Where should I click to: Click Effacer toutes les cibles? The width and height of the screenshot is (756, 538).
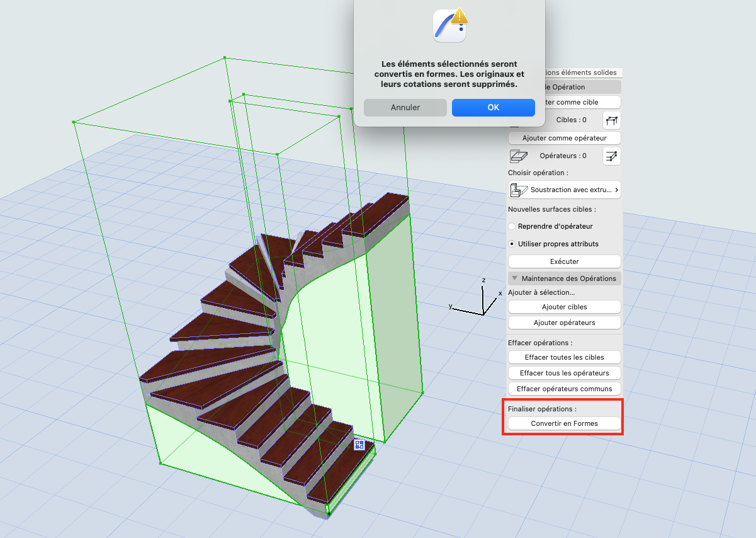point(565,357)
